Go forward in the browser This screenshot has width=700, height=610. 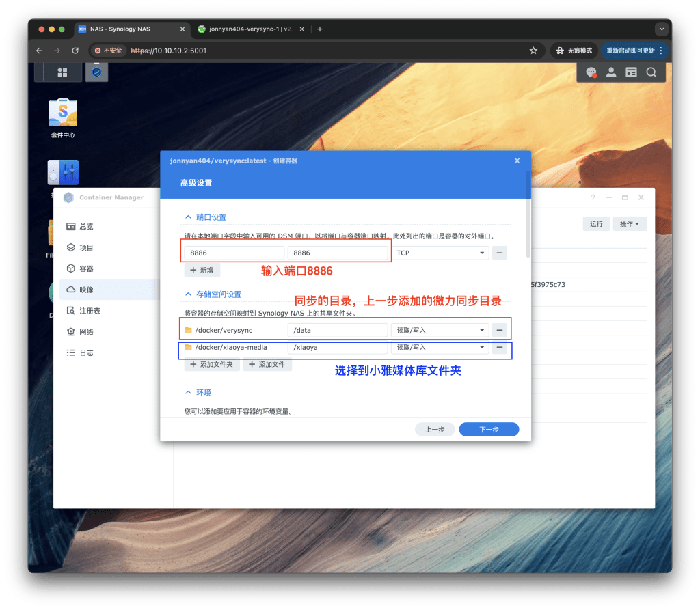pyautogui.click(x=57, y=51)
